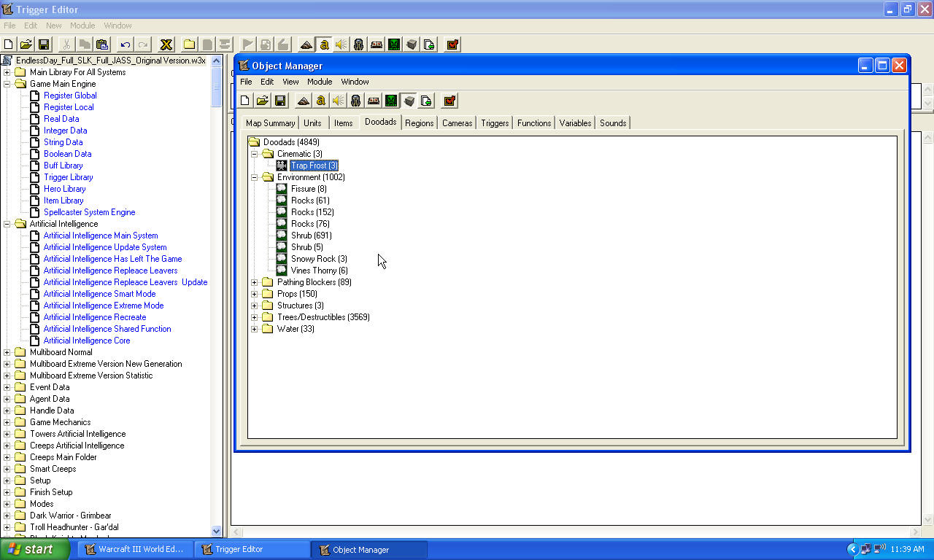Open Import Manager from Object Manager toolbar
Viewport: 934px width, 560px height.
[x=426, y=101]
